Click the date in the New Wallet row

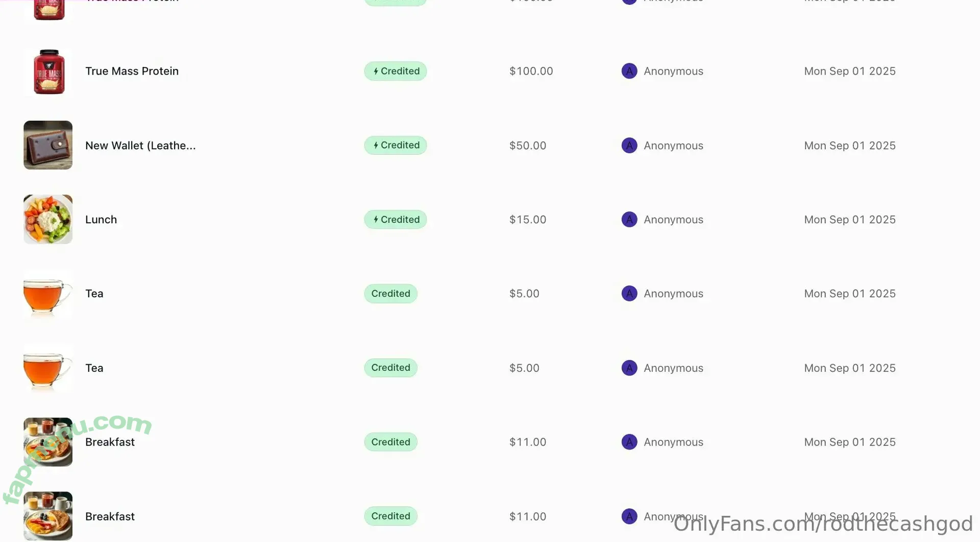tap(849, 146)
